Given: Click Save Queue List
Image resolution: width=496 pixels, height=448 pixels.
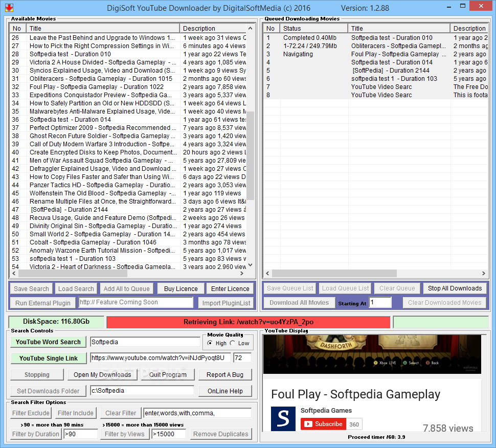Looking at the screenshot, I should pos(290,288).
